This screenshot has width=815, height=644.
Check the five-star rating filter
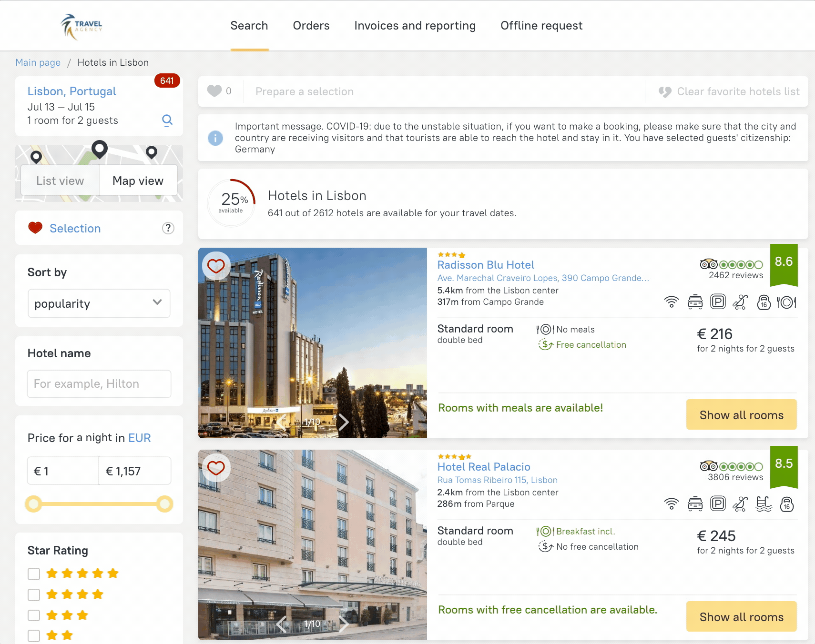tap(34, 574)
